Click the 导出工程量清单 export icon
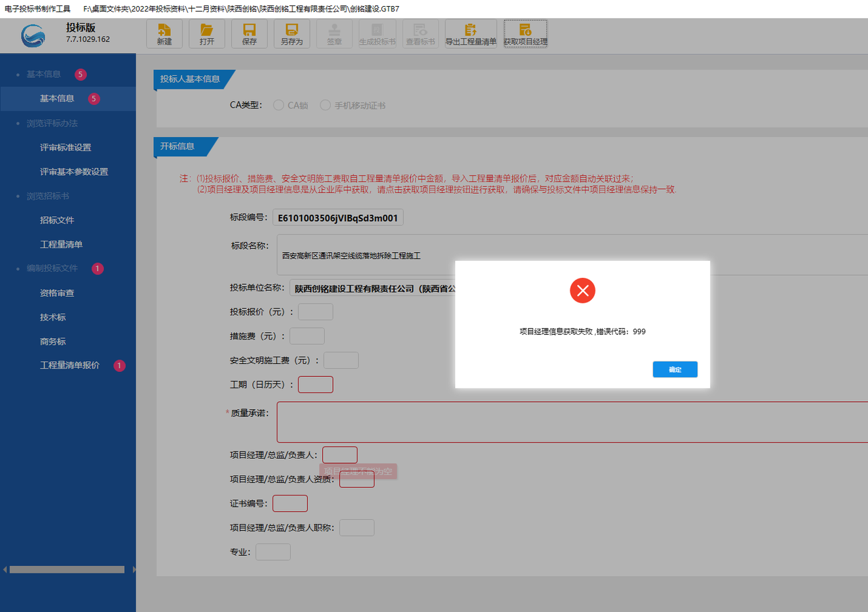Viewport: 868px width, 612px height. (x=471, y=34)
